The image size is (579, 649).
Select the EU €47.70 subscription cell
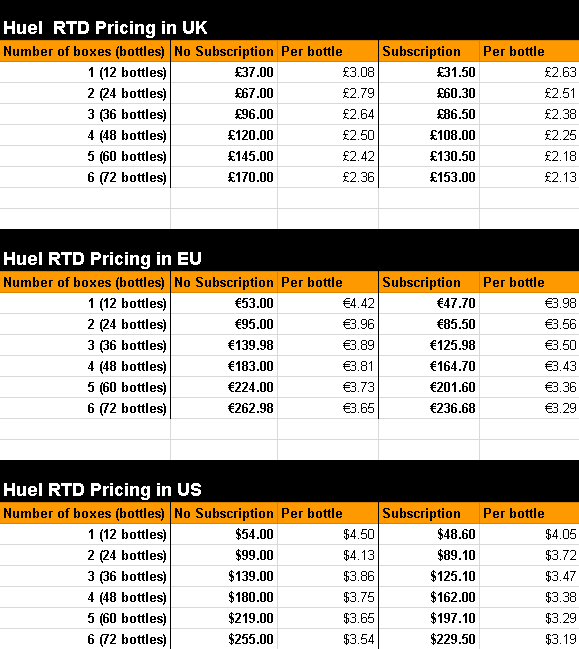coord(429,303)
